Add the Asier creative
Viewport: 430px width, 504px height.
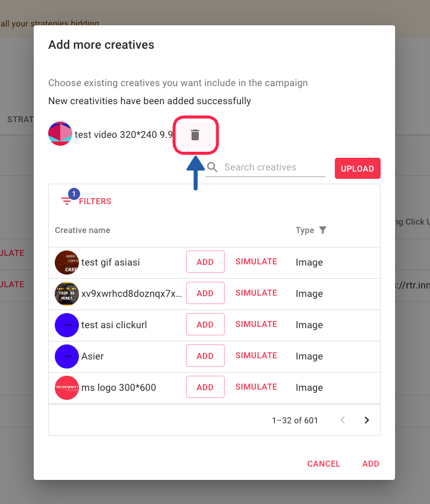tap(205, 356)
